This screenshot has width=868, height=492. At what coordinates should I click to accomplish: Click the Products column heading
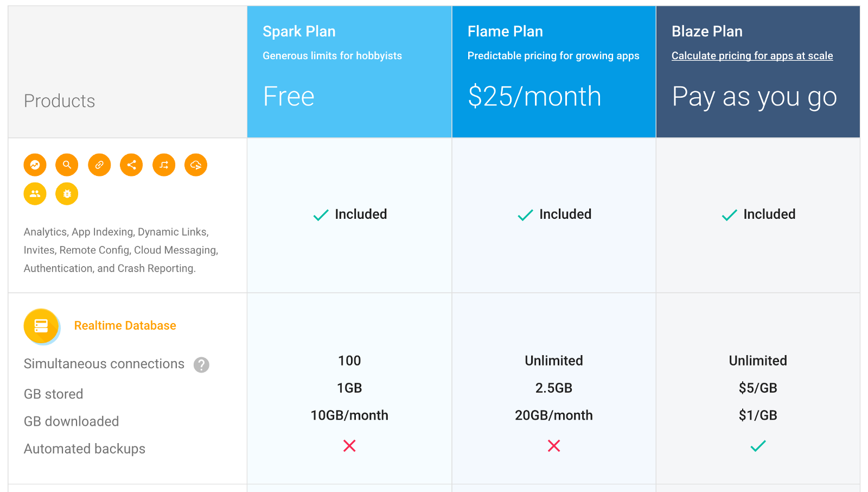pyautogui.click(x=60, y=101)
